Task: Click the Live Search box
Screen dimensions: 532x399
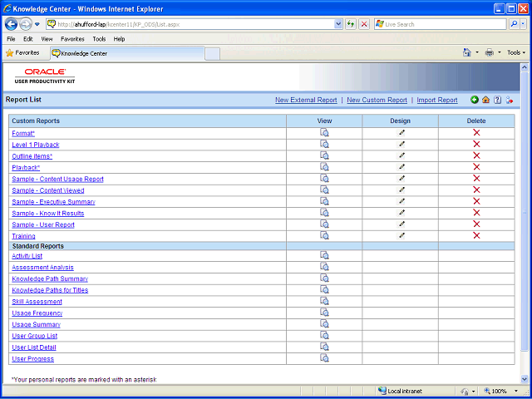Action: click(441, 24)
